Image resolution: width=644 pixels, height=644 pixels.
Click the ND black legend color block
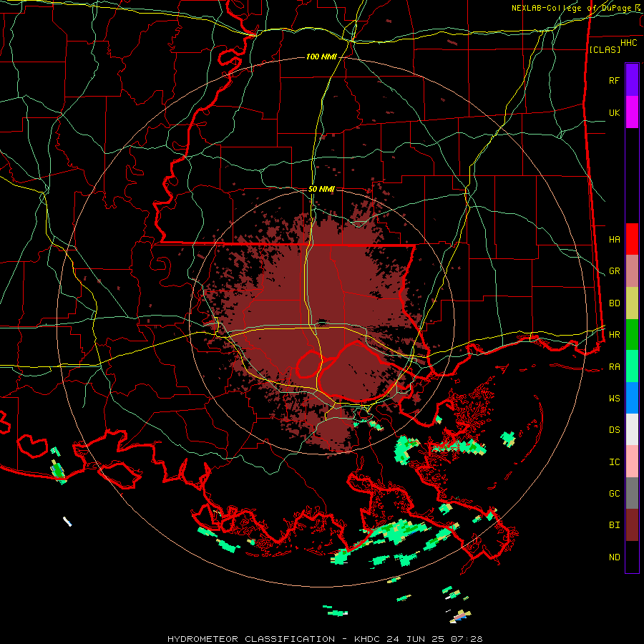pos(632,557)
